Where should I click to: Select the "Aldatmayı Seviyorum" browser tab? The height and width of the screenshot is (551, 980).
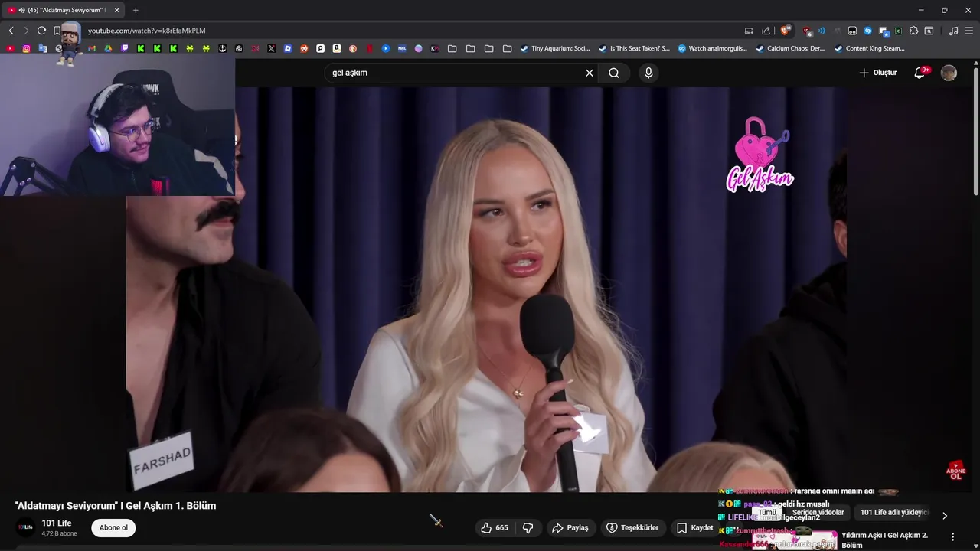tap(64, 10)
